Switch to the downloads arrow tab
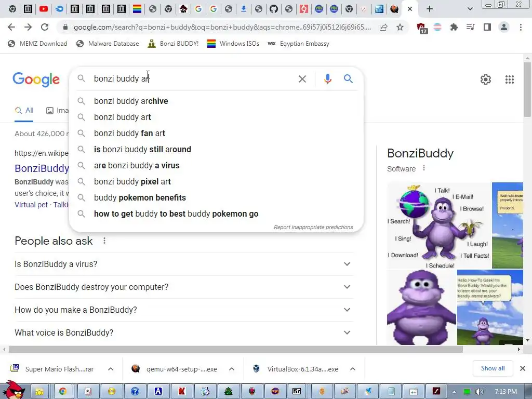Image resolution: width=532 pixels, height=399 pixels. (x=243, y=9)
